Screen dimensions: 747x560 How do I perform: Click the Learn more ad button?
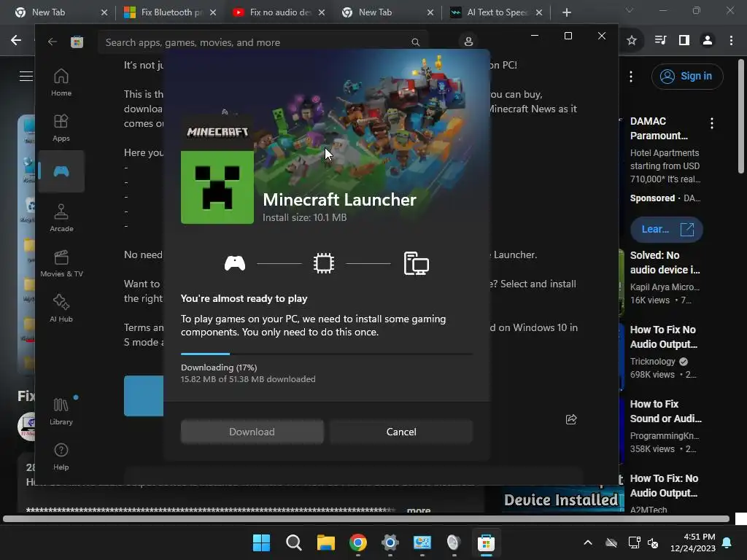(667, 230)
